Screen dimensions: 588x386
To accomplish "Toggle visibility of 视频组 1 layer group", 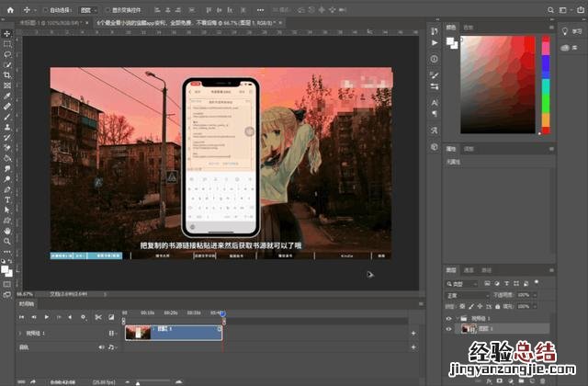I will [449, 318].
